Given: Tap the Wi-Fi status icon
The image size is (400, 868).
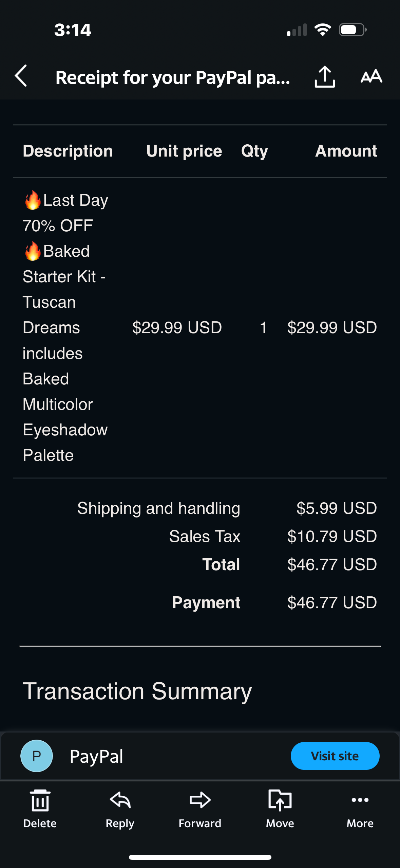Looking at the screenshot, I should 323,30.
